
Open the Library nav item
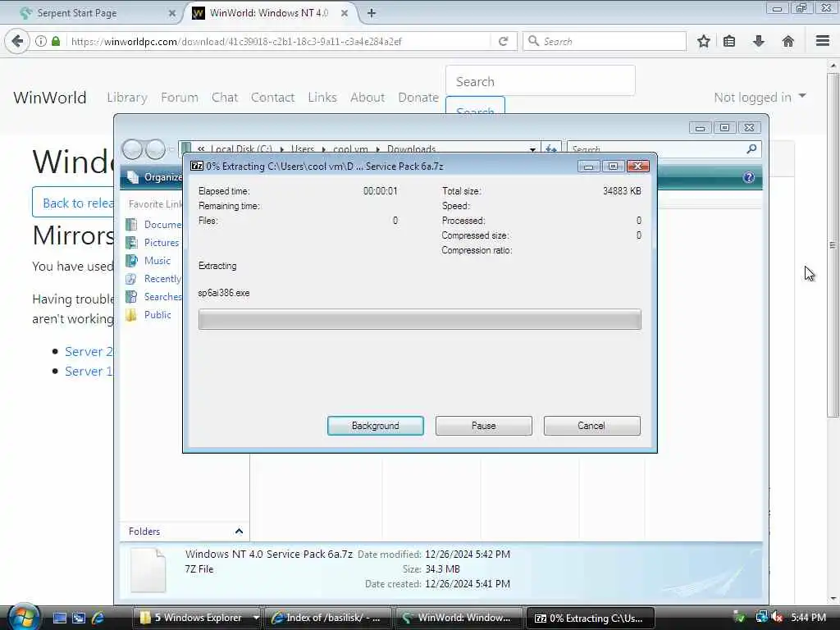[x=127, y=98]
